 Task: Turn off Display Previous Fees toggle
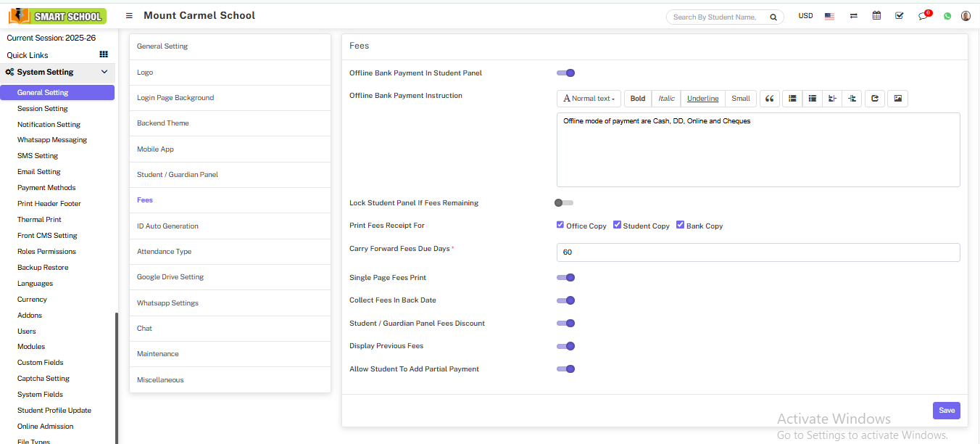pos(565,346)
